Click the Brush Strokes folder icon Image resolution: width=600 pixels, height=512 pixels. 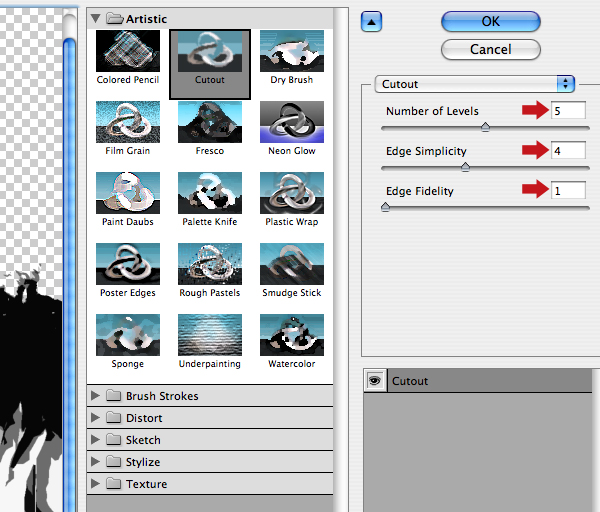[113, 395]
